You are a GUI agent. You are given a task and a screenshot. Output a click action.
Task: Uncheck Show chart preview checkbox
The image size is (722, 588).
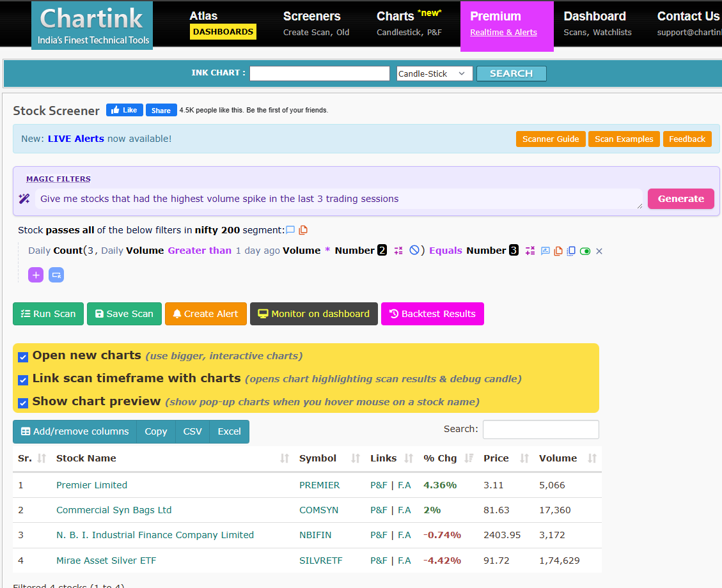(23, 403)
